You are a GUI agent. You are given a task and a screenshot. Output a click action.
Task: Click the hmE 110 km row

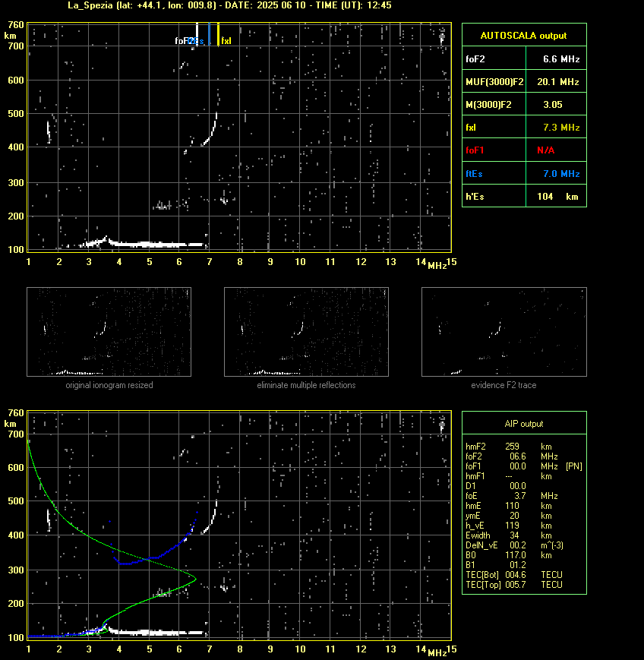point(509,506)
